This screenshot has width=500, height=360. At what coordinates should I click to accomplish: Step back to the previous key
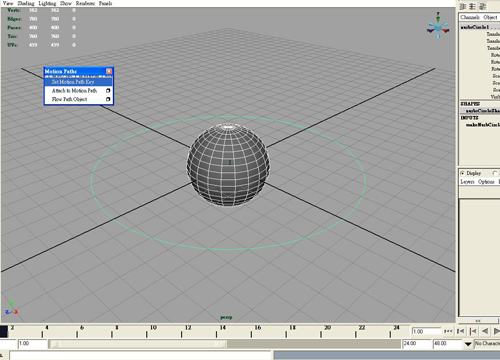tap(472, 331)
